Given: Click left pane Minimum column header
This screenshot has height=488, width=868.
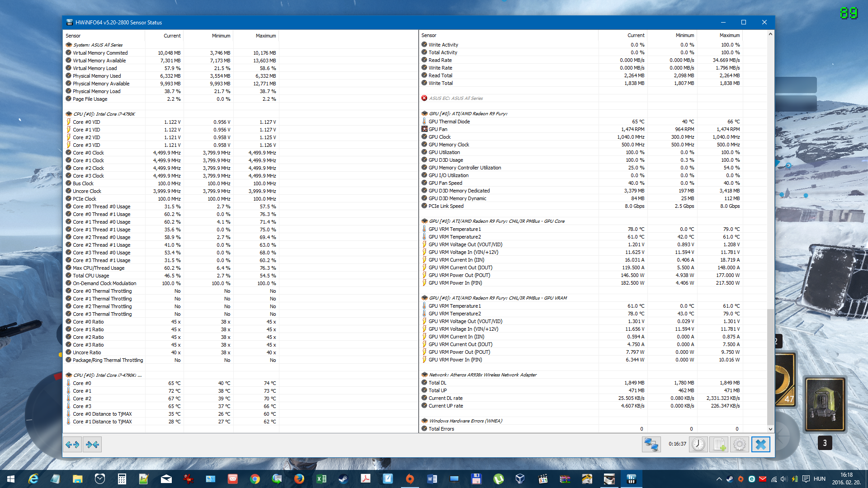Looking at the screenshot, I should pos(208,36).
